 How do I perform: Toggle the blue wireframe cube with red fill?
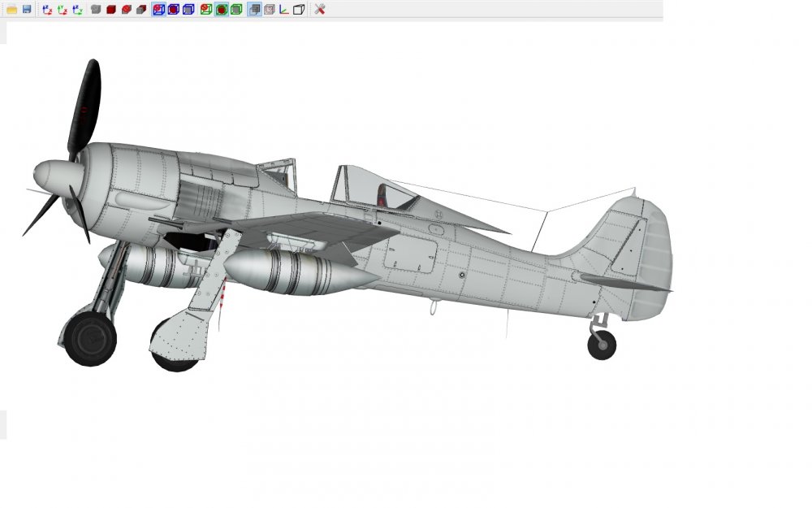point(174,9)
